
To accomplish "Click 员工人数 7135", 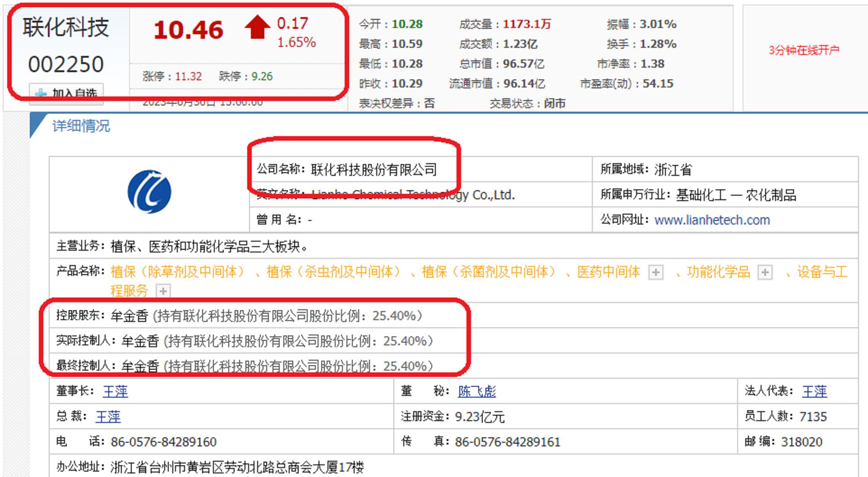I will click(x=813, y=417).
